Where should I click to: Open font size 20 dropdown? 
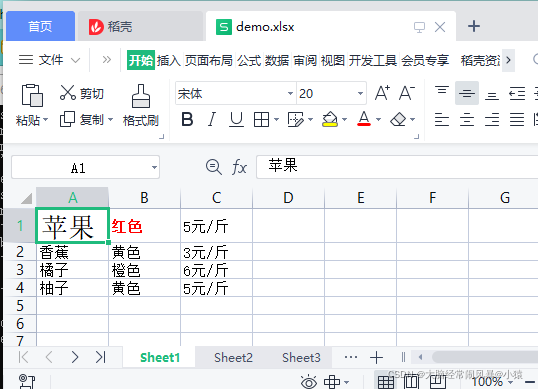pyautogui.click(x=360, y=93)
